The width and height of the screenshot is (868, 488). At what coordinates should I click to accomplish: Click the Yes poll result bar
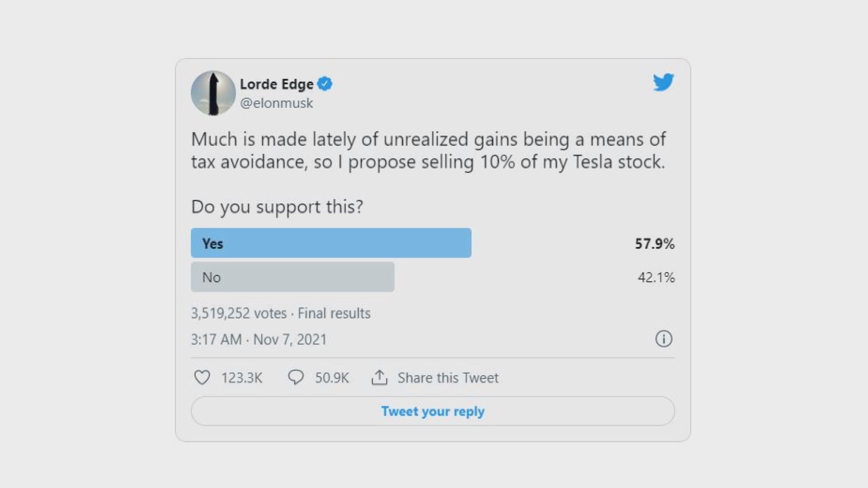(x=331, y=243)
